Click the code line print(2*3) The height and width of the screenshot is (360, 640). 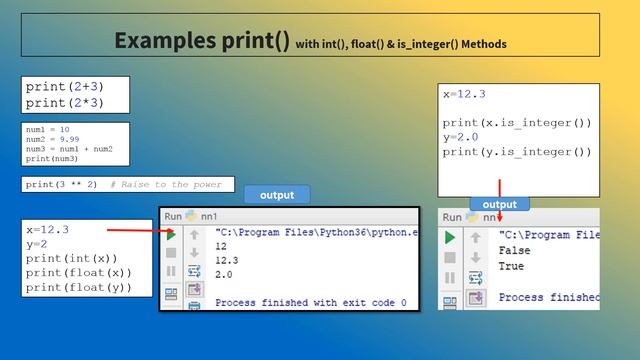pos(65,103)
